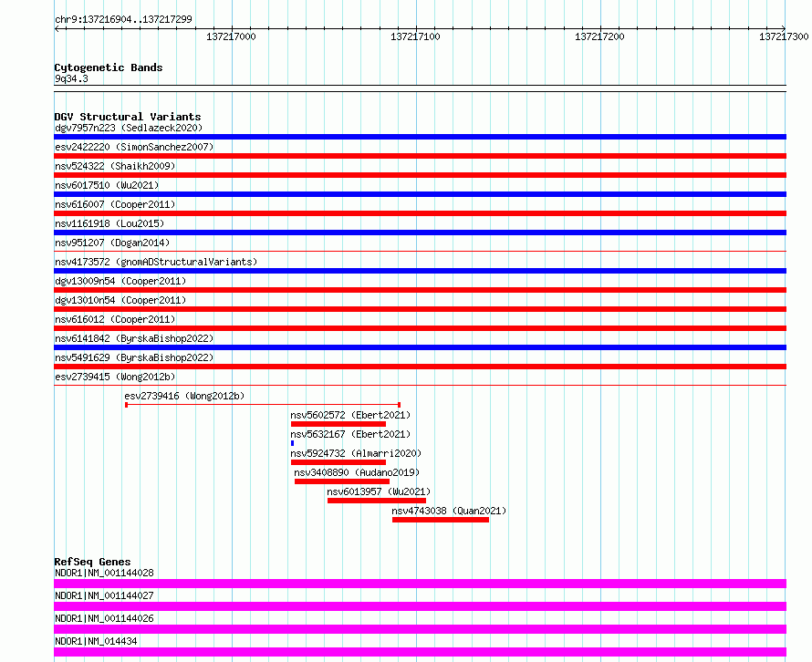Viewport: 812px width, 662px height.
Task: Select the RefSeq Genes track title
Action: [92, 562]
